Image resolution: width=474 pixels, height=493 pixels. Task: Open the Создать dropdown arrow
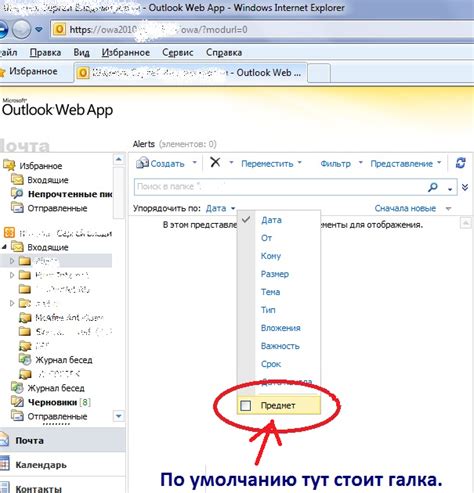pyautogui.click(x=195, y=163)
